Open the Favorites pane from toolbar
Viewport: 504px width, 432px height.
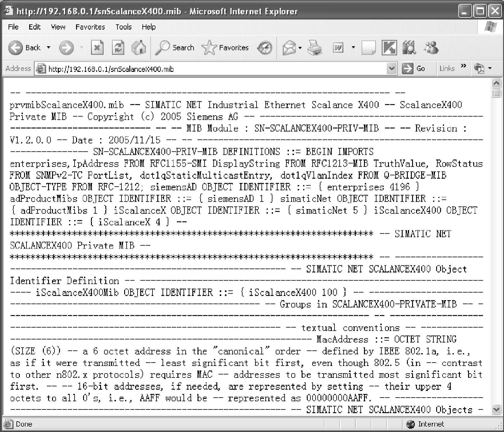(225, 48)
